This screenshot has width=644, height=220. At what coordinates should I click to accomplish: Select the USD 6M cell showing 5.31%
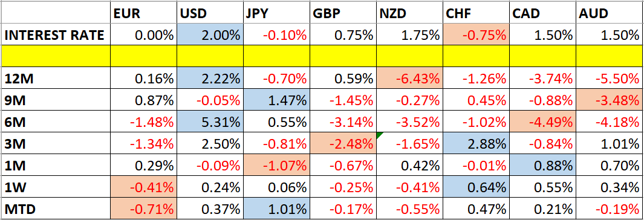tap(209, 122)
